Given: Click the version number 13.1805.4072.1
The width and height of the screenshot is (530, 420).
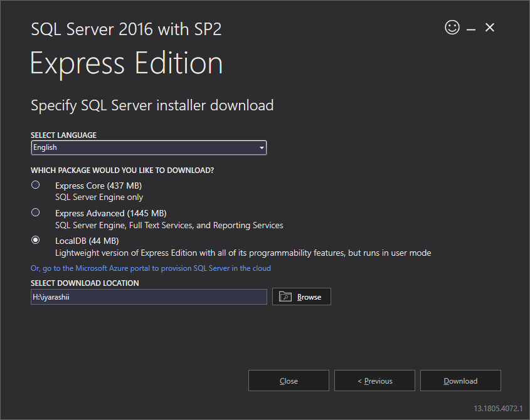Looking at the screenshot, I should pos(498,409).
